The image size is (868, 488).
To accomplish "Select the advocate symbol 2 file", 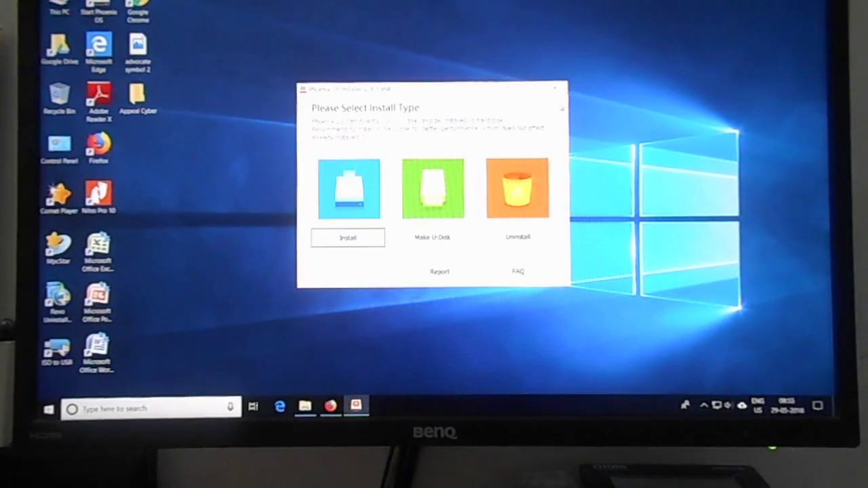I will (x=138, y=53).
